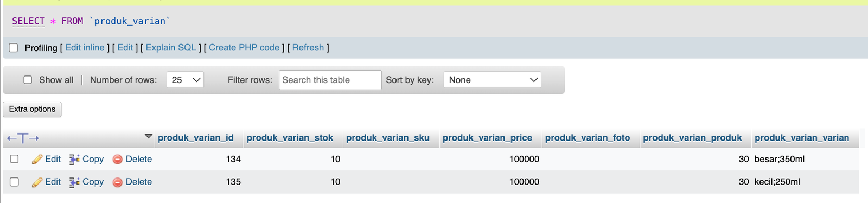Viewport: 868px width, 203px height.
Task: Click the pencil Edit icon for row 134
Action: pyautogui.click(x=37, y=160)
